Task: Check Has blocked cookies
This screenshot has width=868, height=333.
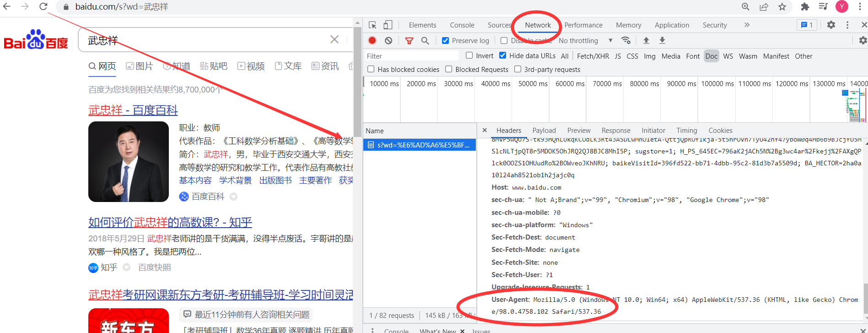Action: point(371,69)
